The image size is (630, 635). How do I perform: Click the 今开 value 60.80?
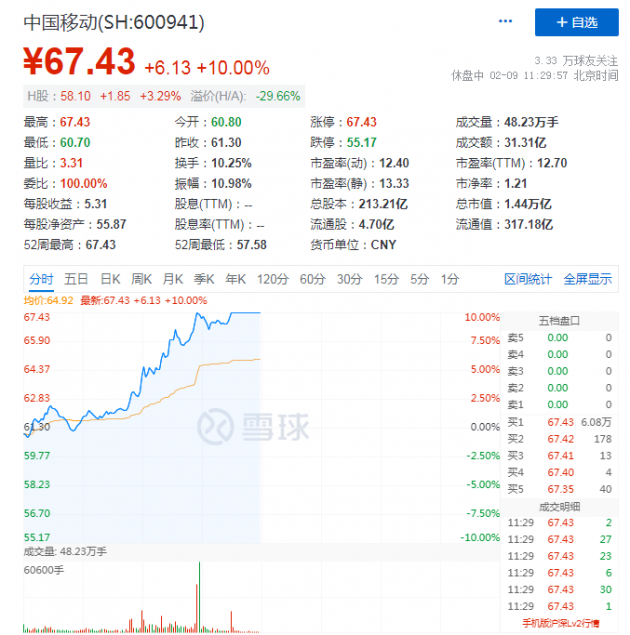(226, 122)
